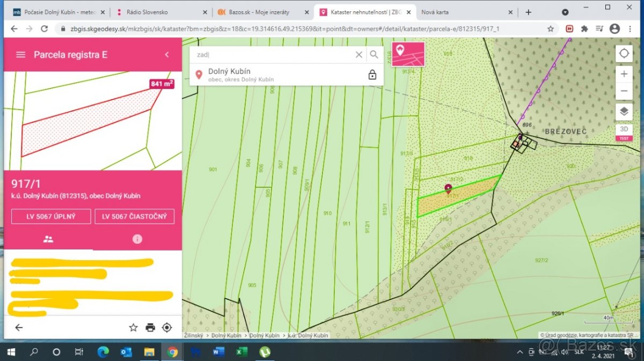
Task: Center map on my location
Action: 624,54
